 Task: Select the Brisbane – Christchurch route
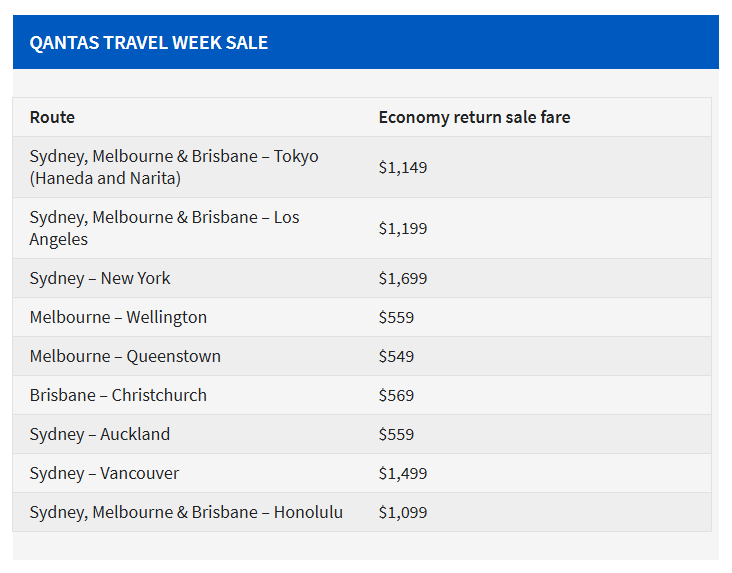pos(118,395)
